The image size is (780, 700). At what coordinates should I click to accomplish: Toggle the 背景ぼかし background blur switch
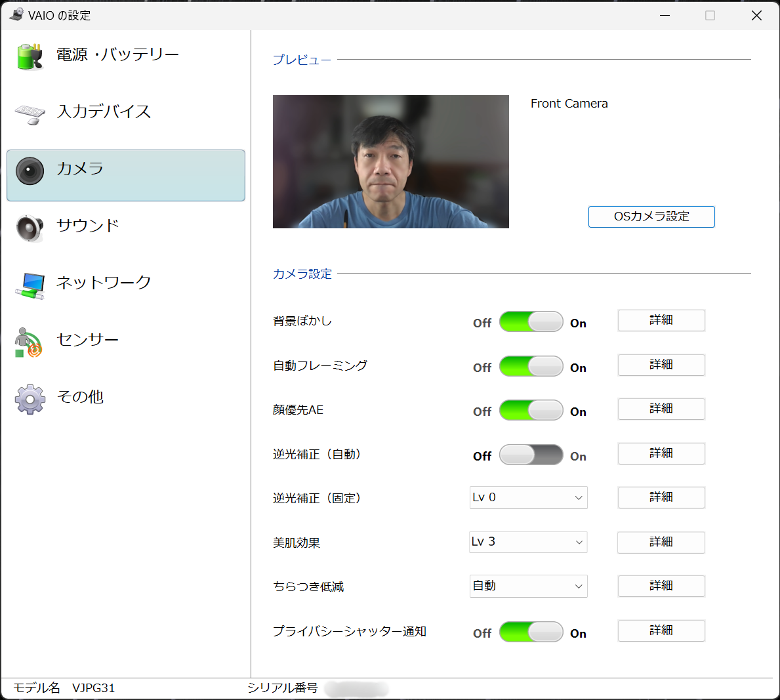(x=531, y=321)
